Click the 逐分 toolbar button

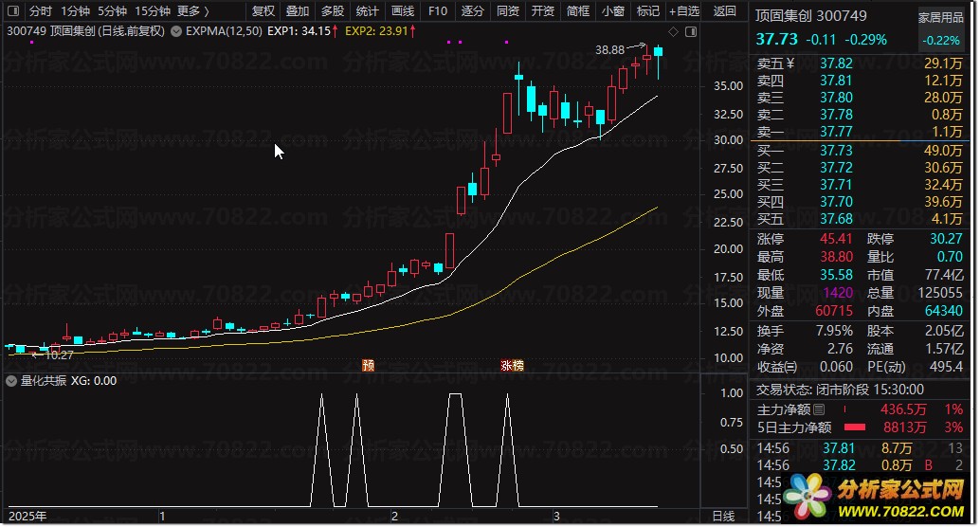(473, 11)
